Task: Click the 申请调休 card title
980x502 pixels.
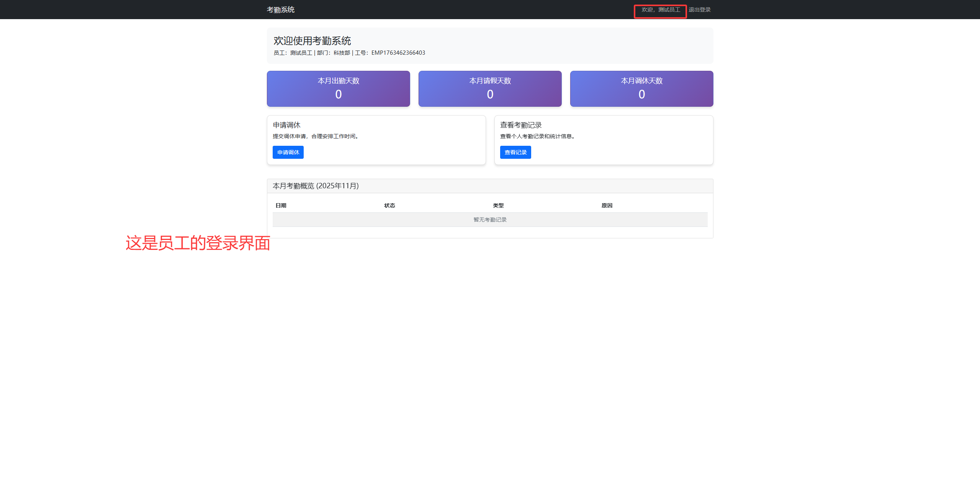Action: (286, 125)
